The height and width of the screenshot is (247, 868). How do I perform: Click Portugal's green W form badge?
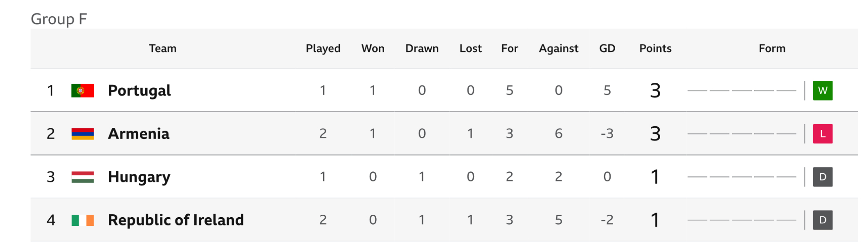tap(823, 91)
